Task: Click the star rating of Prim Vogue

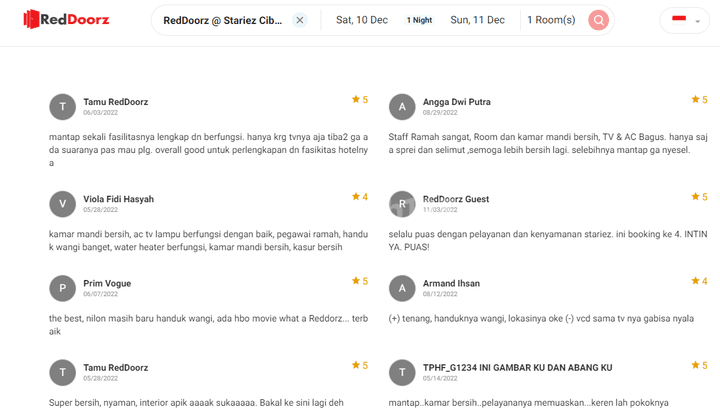Action: pos(360,281)
